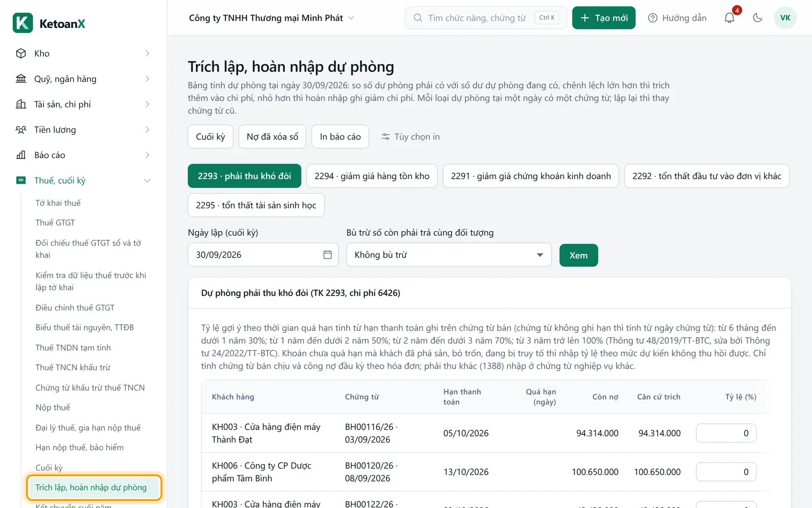
Task: Click the KetoanX logo icon
Action: tap(23, 23)
